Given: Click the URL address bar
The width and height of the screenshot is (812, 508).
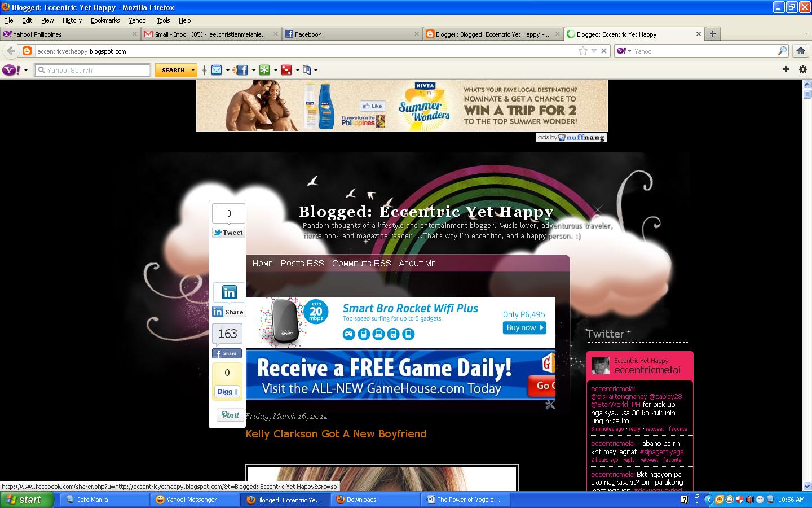Looking at the screenshot, I should click(x=304, y=51).
